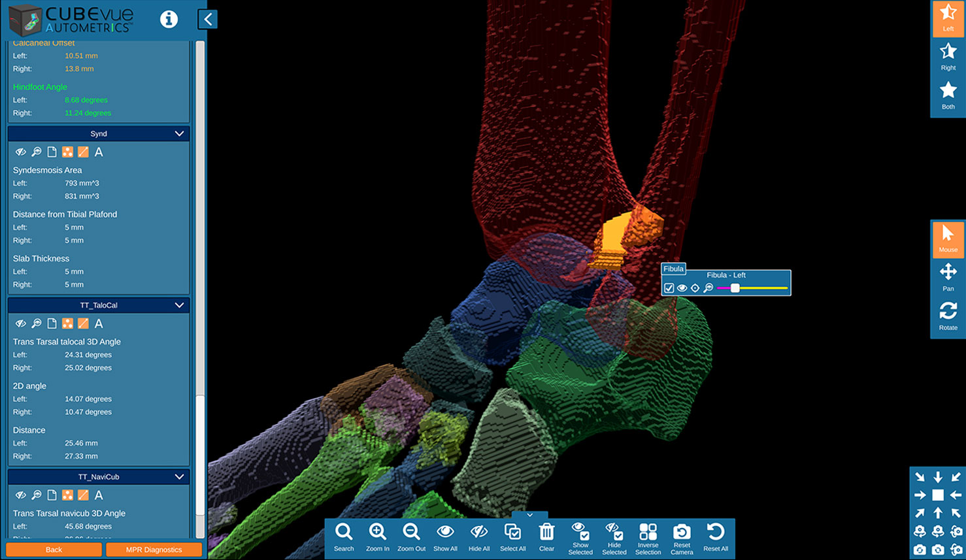Open the TT_NaviCub document icon
This screenshot has width=966, height=560.
click(x=52, y=495)
